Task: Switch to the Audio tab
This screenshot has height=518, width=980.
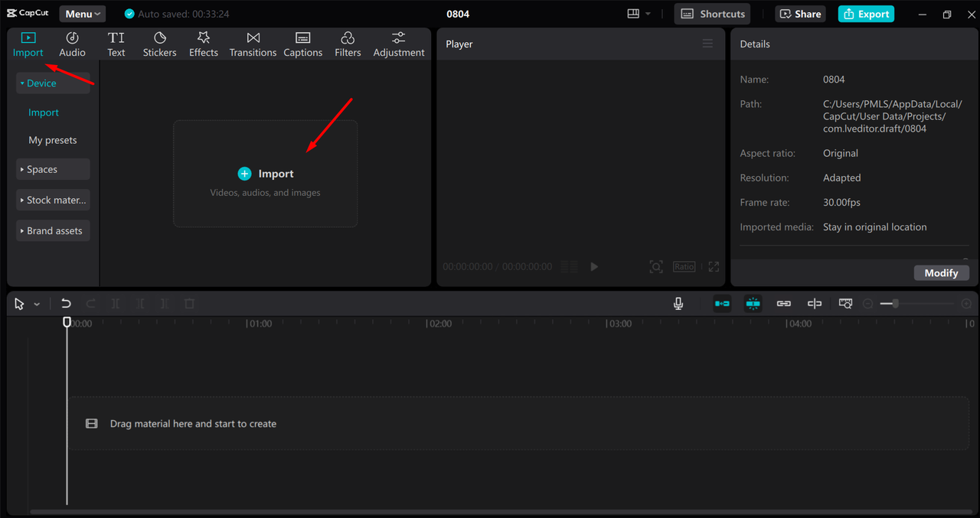Action: pyautogui.click(x=73, y=44)
